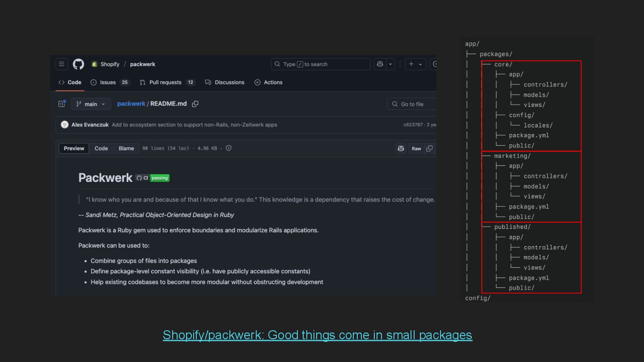This screenshot has height=362, width=644.
Task: Click Alex Evanczuk's avatar
Action: [x=65, y=125]
